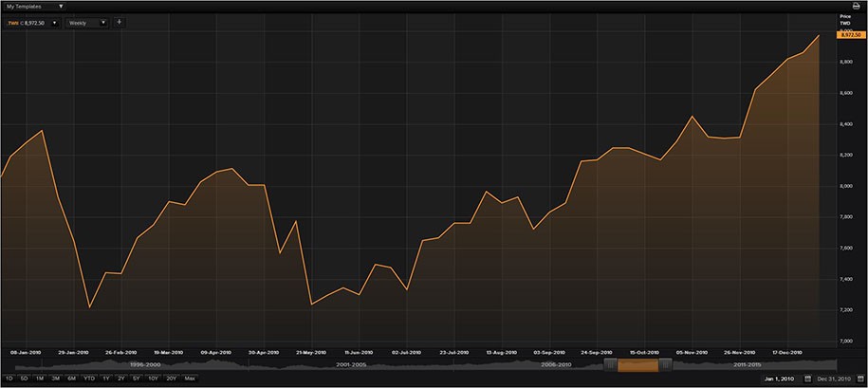The height and width of the screenshot is (388, 868).
Task: Click the 8,972.50 orange price tag
Action: point(849,35)
